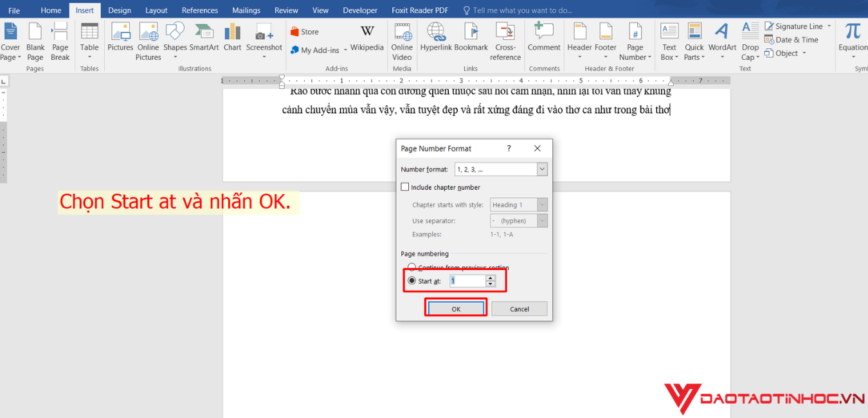Expand the Object dropdown arrow

coord(804,53)
